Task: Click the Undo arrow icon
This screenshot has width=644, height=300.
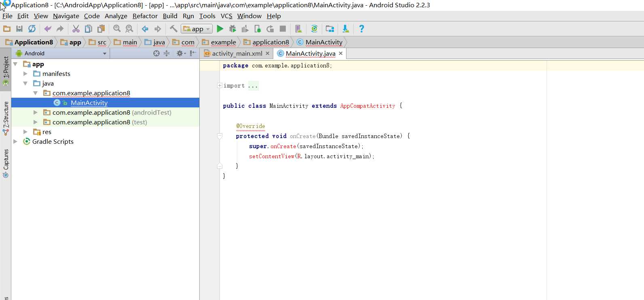Action: click(x=48, y=29)
